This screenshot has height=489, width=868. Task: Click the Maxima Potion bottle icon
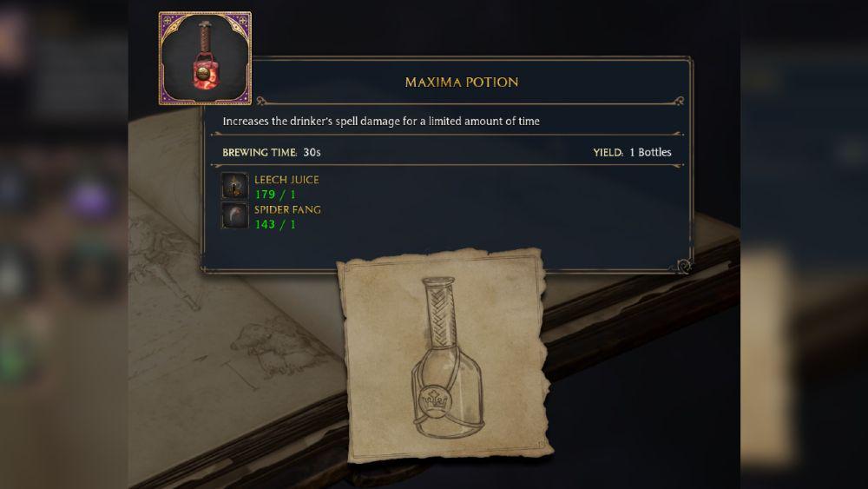pos(205,58)
